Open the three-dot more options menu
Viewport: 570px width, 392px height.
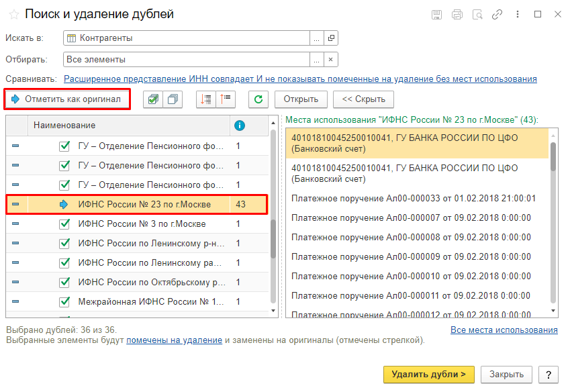point(518,14)
